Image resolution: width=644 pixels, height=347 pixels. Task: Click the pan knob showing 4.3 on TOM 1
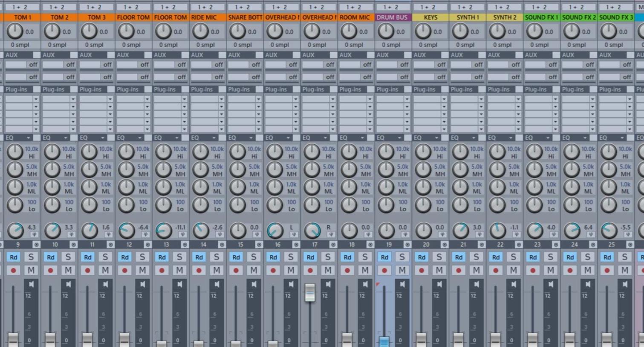coord(15,230)
